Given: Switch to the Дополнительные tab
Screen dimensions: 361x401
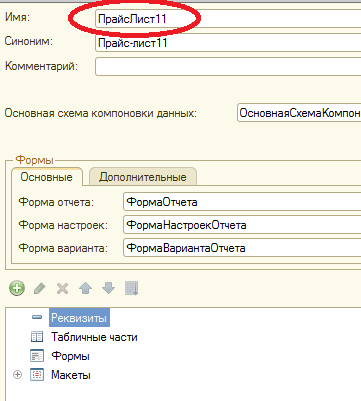Looking at the screenshot, I should pyautogui.click(x=143, y=177).
